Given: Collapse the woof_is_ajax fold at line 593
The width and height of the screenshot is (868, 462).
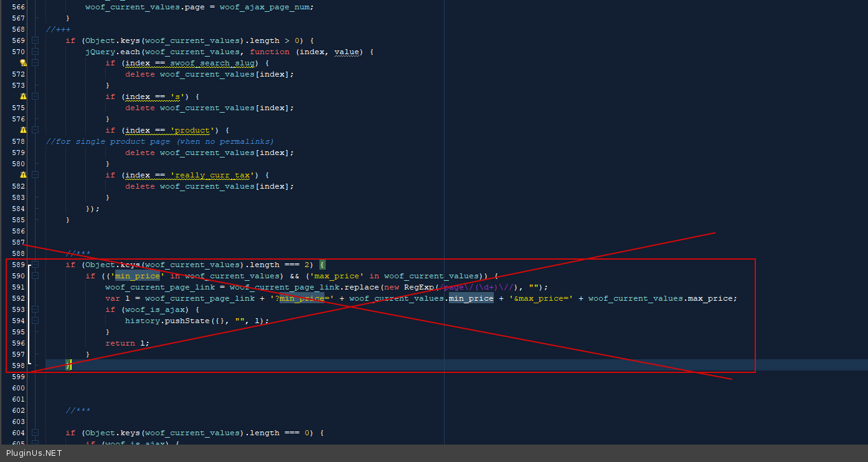Looking at the screenshot, I should [35, 309].
